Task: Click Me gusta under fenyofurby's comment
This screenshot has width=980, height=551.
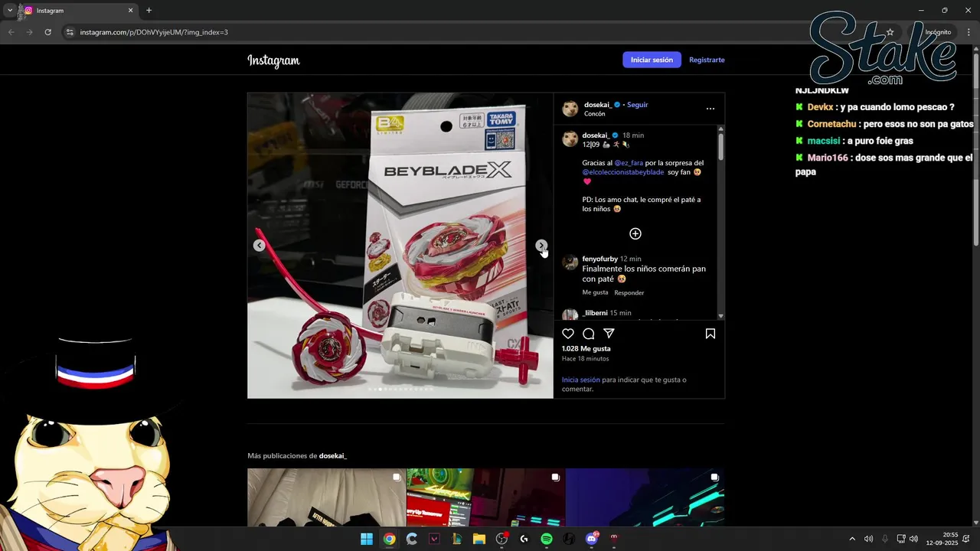Action: coord(595,292)
